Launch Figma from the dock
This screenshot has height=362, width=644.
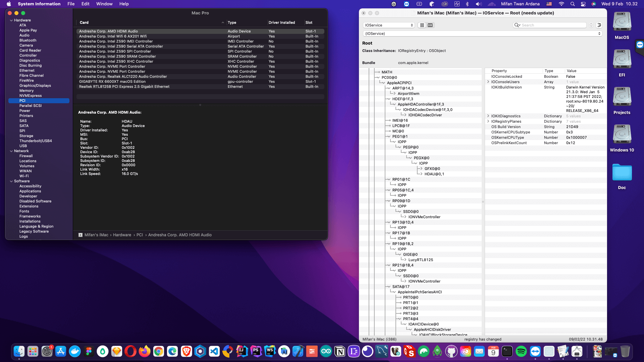[x=89, y=351]
